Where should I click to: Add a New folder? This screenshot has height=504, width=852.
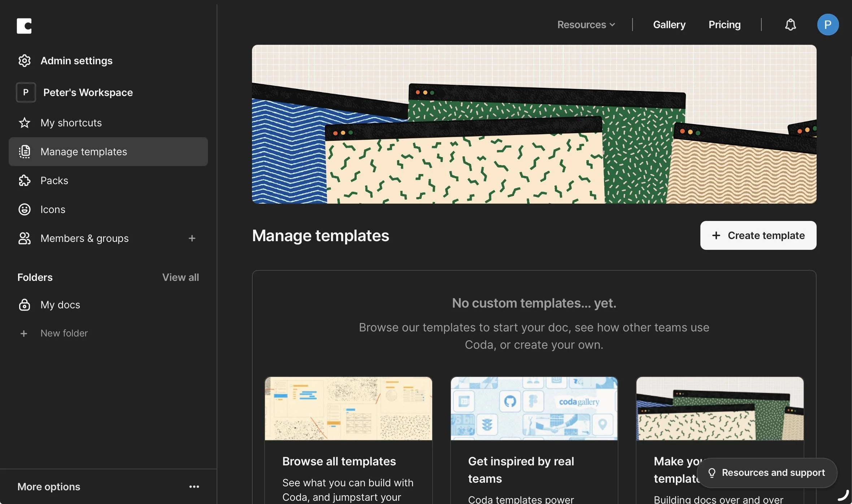pos(64,333)
